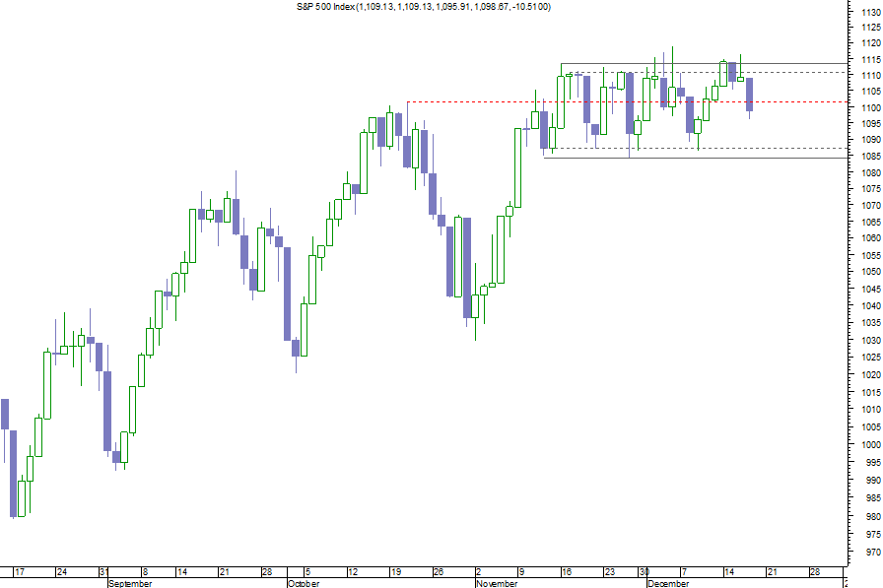Select the lower black dashed line
This screenshot has width=883, height=588.
click(x=699, y=148)
